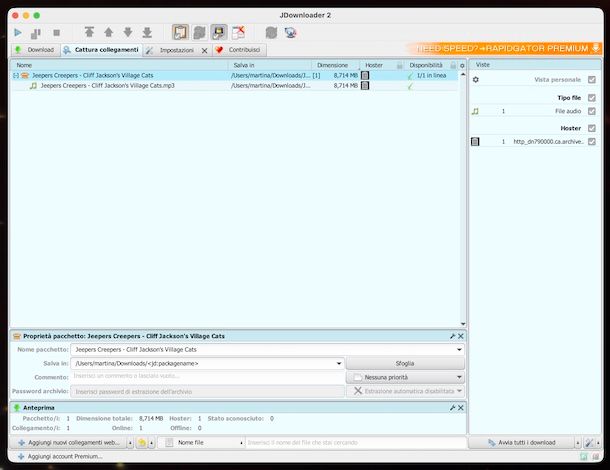Close the Impostazioni tab

pos(204,51)
